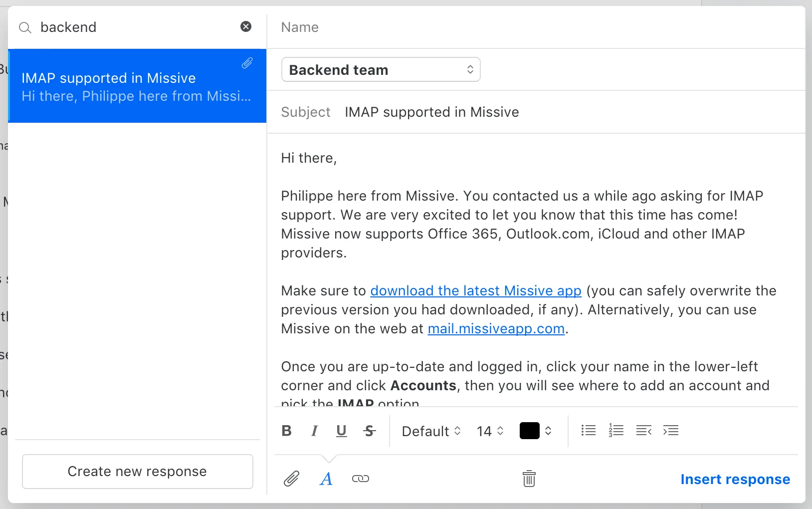The image size is (812, 509).
Task: Toggle text formatting options icon
Action: [x=326, y=479]
